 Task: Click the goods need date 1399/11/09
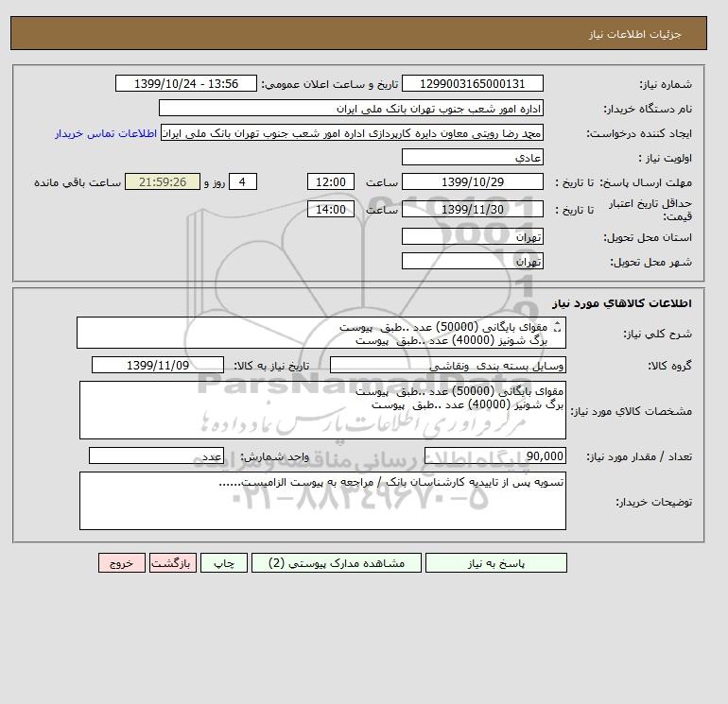[158, 365]
